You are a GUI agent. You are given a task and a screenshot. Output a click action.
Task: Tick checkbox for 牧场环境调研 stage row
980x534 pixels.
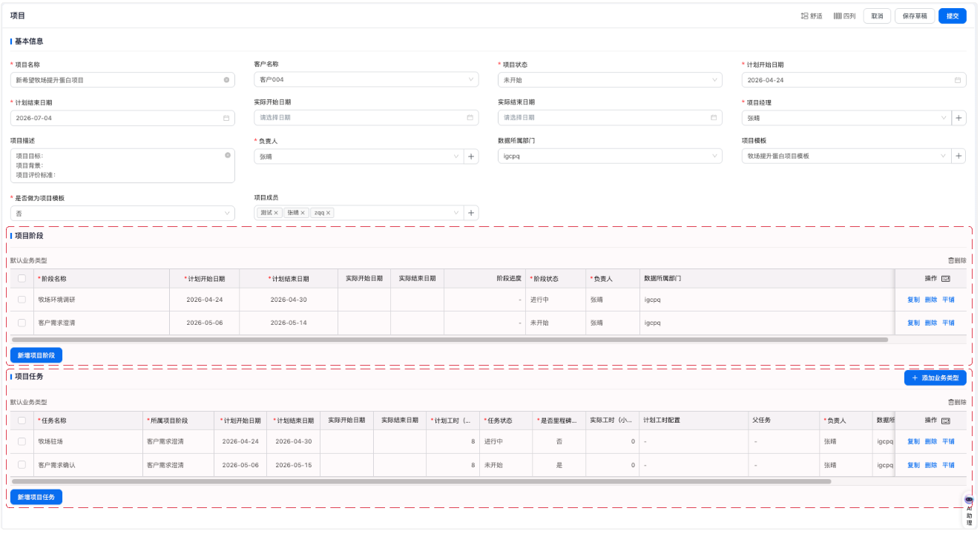[22, 300]
